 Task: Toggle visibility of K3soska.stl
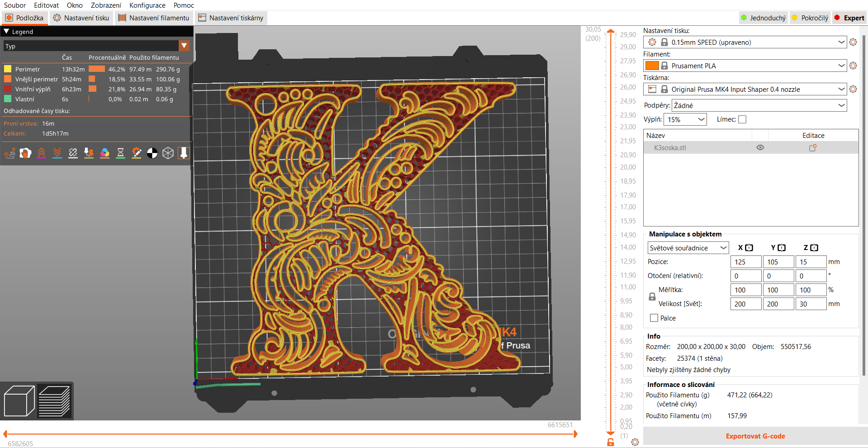(x=760, y=147)
